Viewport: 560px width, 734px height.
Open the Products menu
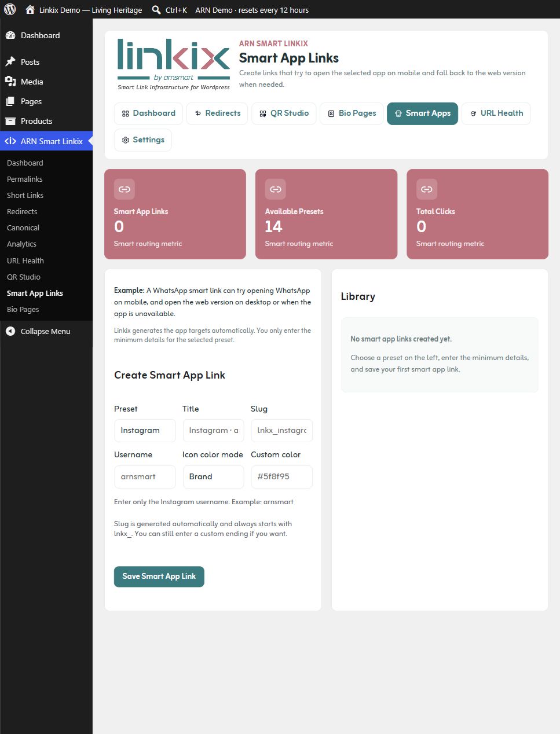tap(46, 121)
